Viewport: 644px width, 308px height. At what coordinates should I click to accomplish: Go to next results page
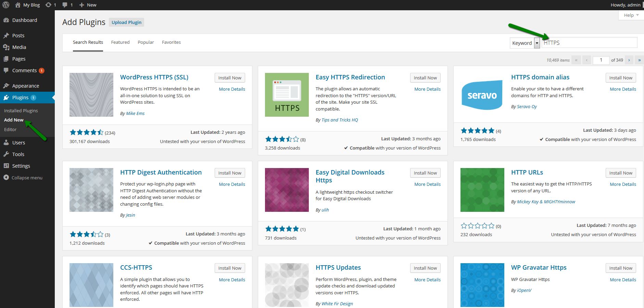click(629, 60)
